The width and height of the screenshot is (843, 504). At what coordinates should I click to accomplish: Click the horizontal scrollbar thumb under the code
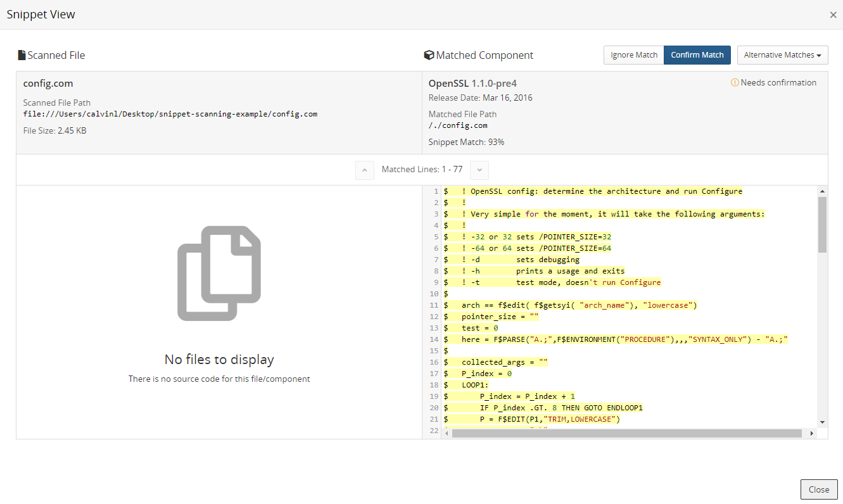pos(627,434)
